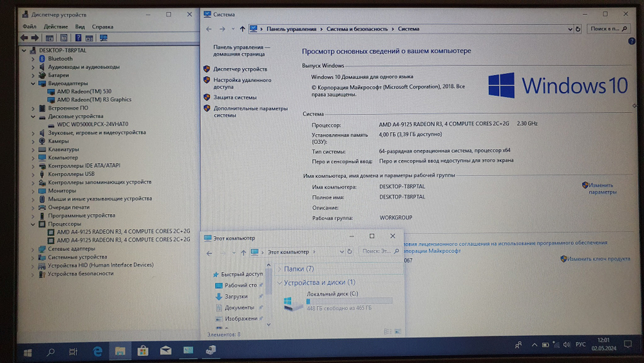This screenshot has height=363, width=644.
Task: Open taskbar search magnifier
Action: pos(50,352)
